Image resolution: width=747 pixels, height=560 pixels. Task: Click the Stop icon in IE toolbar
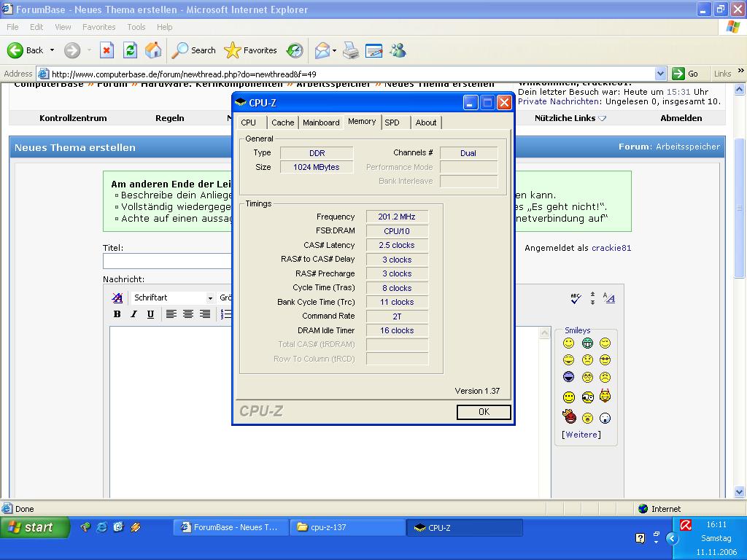(x=107, y=50)
